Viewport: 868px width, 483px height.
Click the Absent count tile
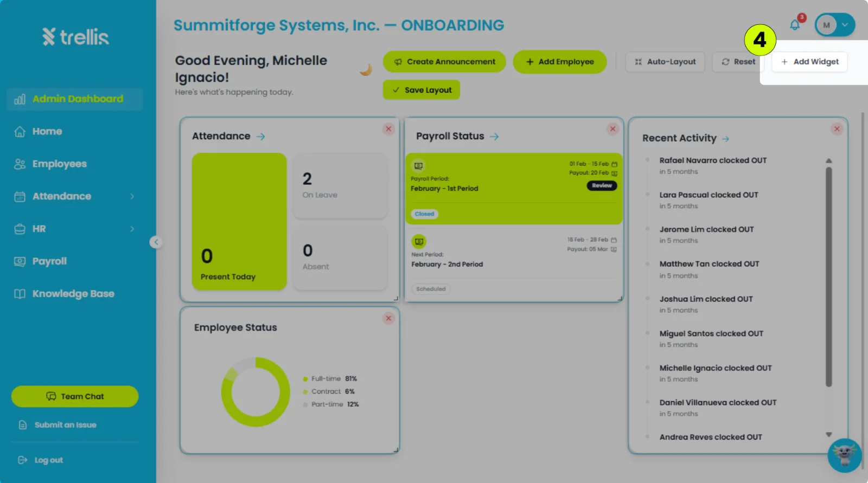click(340, 257)
